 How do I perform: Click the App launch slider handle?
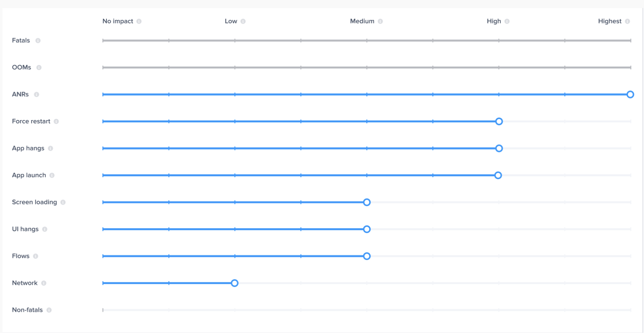pos(498,175)
